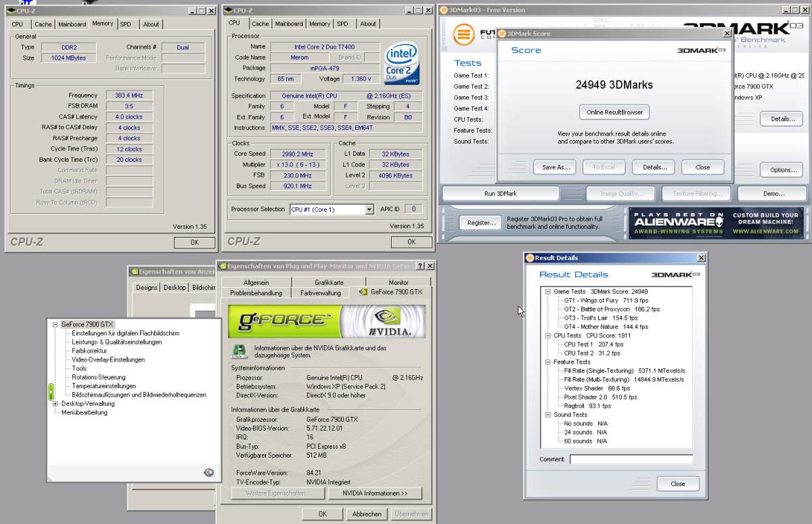Open Cache tab in processor CPU-Z window
The image size is (812, 524).
[261, 24]
